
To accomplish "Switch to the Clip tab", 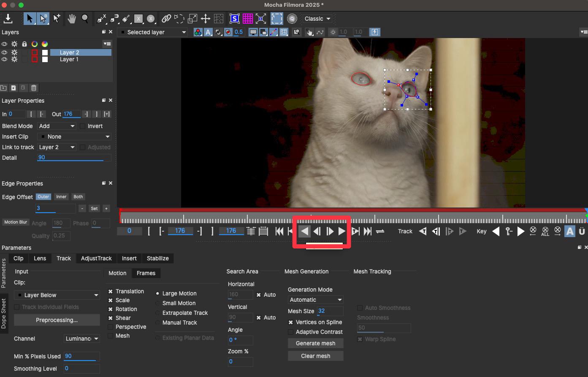I will [x=19, y=259].
